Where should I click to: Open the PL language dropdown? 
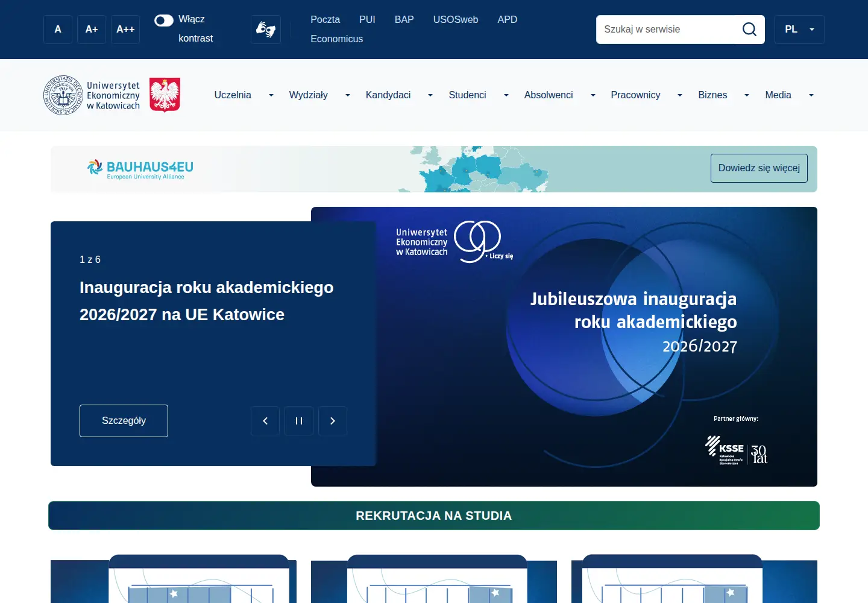[799, 30]
